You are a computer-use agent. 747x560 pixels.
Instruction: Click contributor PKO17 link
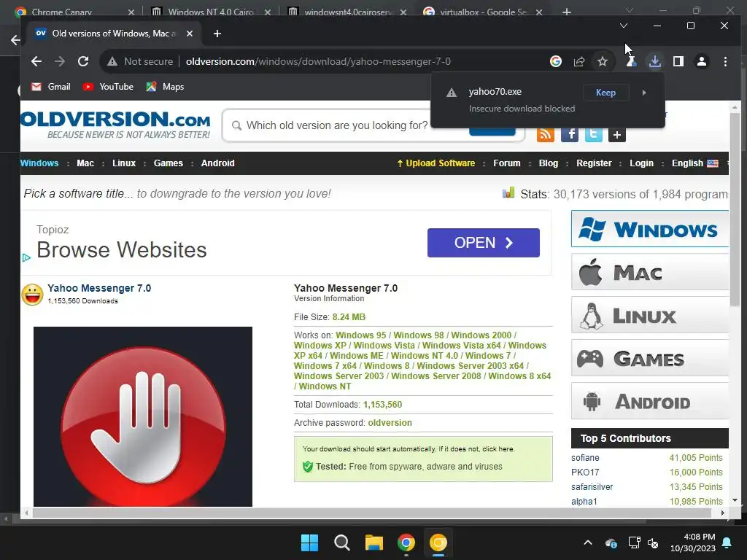(585, 472)
